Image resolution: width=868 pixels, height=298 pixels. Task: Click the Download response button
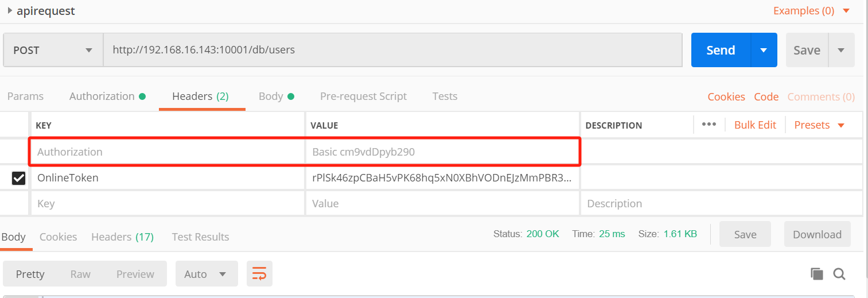pos(817,234)
